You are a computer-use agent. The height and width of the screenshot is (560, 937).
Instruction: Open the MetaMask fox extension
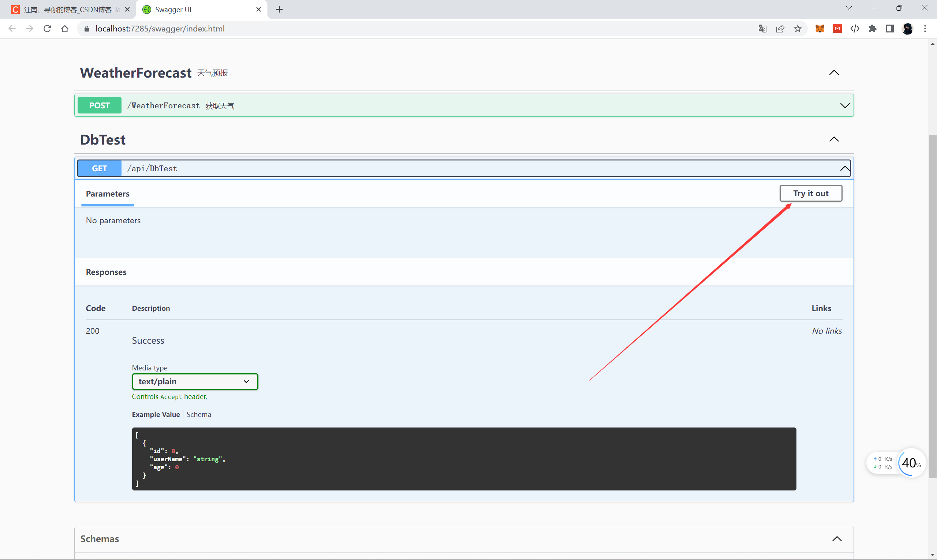[820, 29]
